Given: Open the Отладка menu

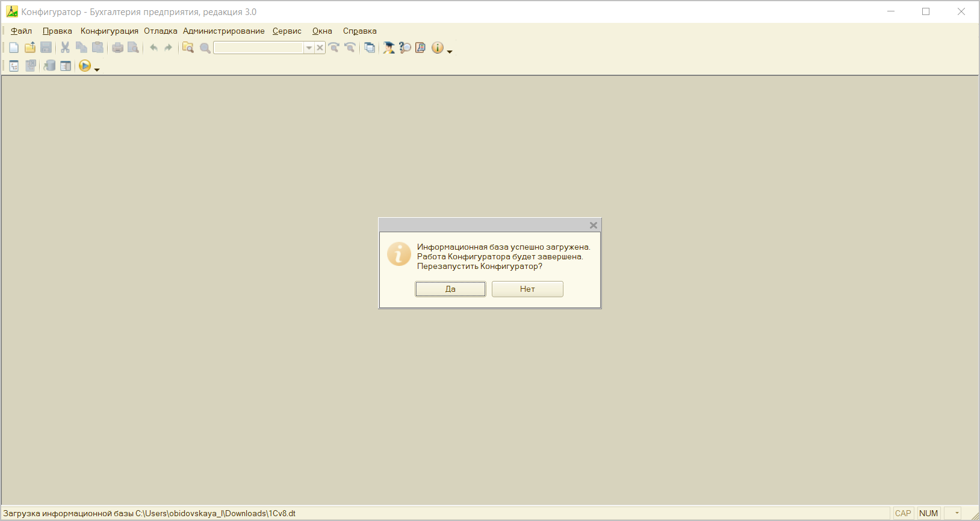Looking at the screenshot, I should [x=161, y=31].
